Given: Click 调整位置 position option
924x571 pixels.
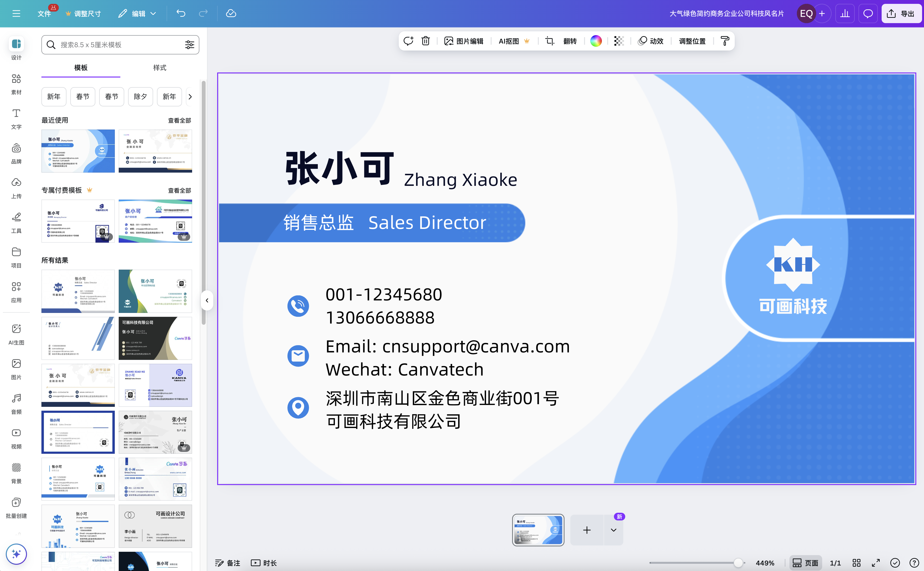Looking at the screenshot, I should point(692,41).
